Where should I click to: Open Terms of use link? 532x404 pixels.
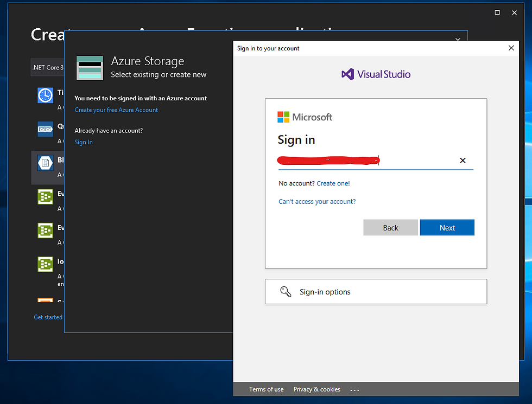(x=267, y=389)
